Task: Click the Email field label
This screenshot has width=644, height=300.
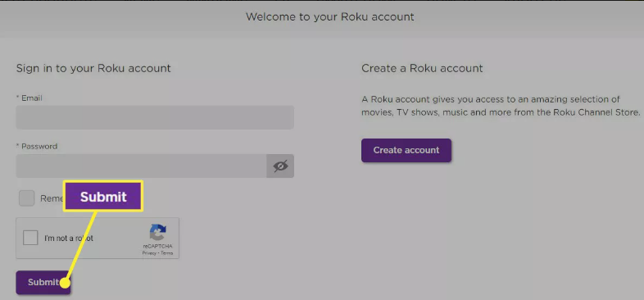Action: point(29,98)
